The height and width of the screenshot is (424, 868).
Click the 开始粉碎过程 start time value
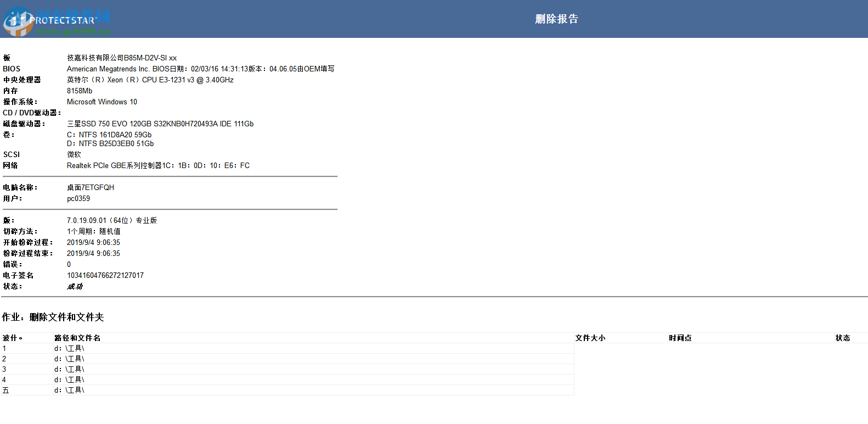coord(93,242)
